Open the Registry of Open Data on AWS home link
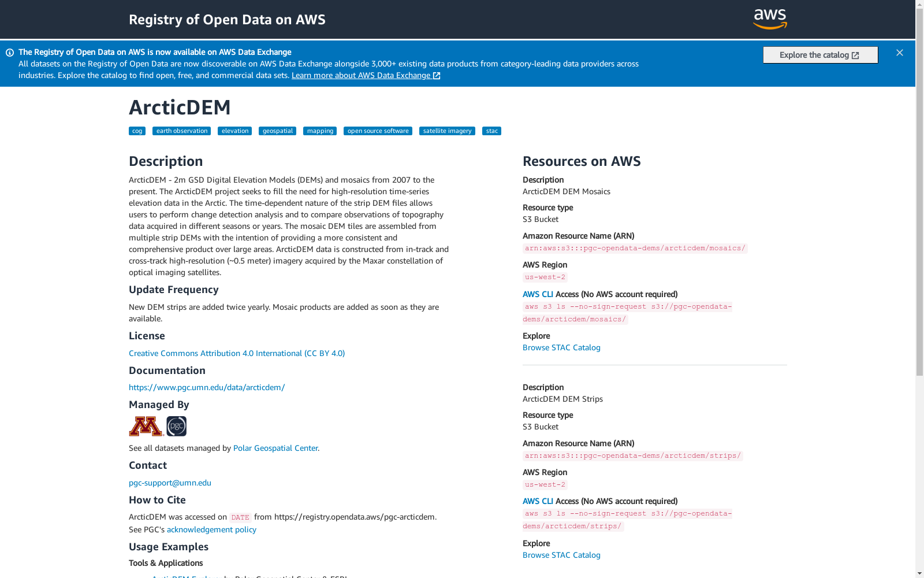This screenshot has width=924, height=578. click(x=227, y=20)
